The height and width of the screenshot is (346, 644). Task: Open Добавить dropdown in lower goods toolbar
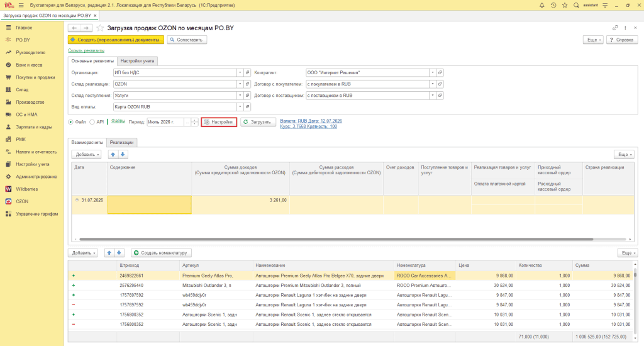pyautogui.click(x=82, y=253)
